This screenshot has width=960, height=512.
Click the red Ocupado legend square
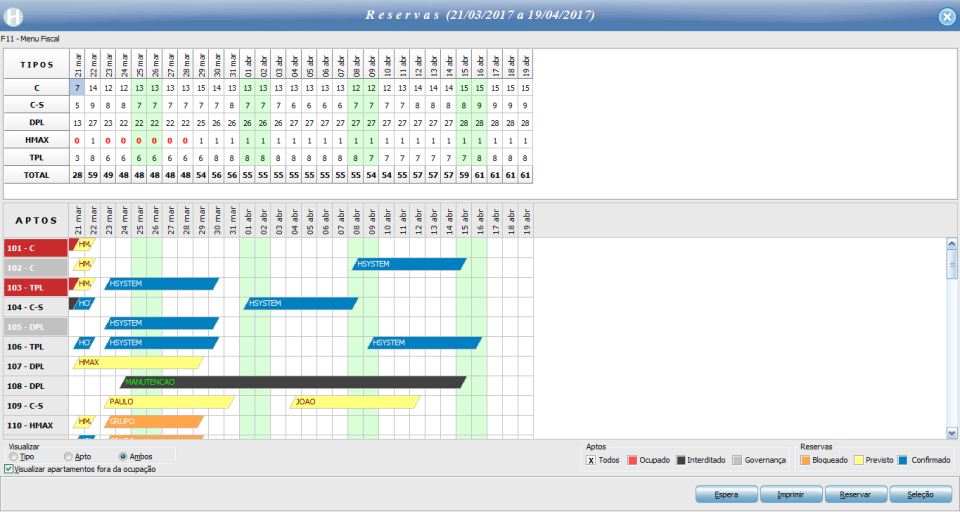(632, 460)
